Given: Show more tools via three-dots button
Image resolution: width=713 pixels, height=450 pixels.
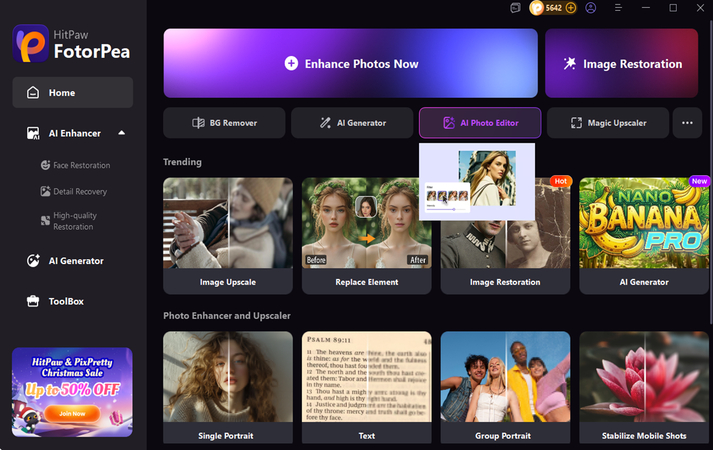Looking at the screenshot, I should coord(688,123).
